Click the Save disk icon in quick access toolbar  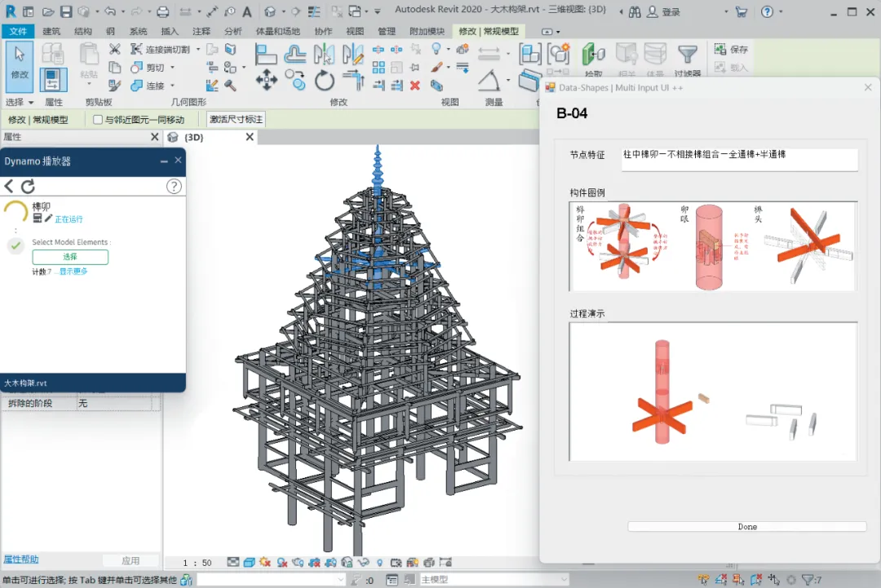pos(66,11)
